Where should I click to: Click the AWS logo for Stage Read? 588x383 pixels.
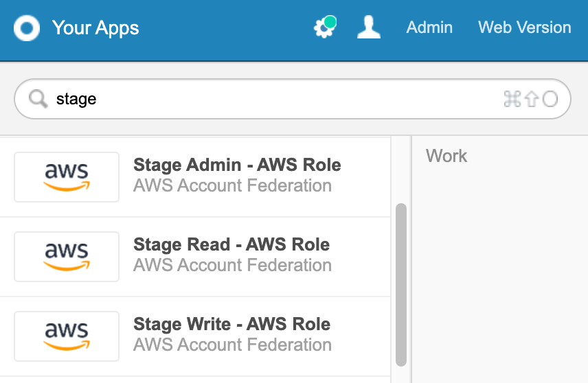coord(67,256)
